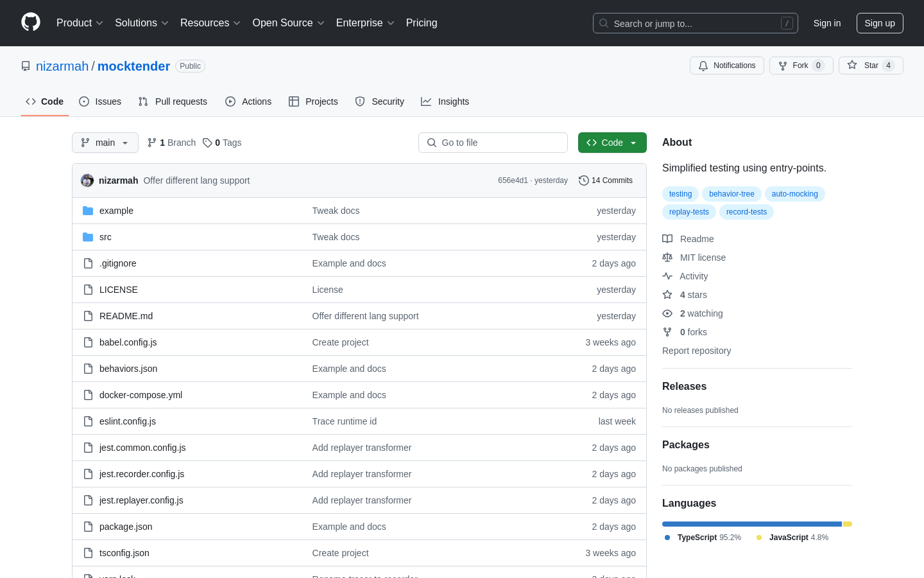Image resolution: width=924 pixels, height=578 pixels.
Task: Switch to the Insights tab
Action: 445,101
